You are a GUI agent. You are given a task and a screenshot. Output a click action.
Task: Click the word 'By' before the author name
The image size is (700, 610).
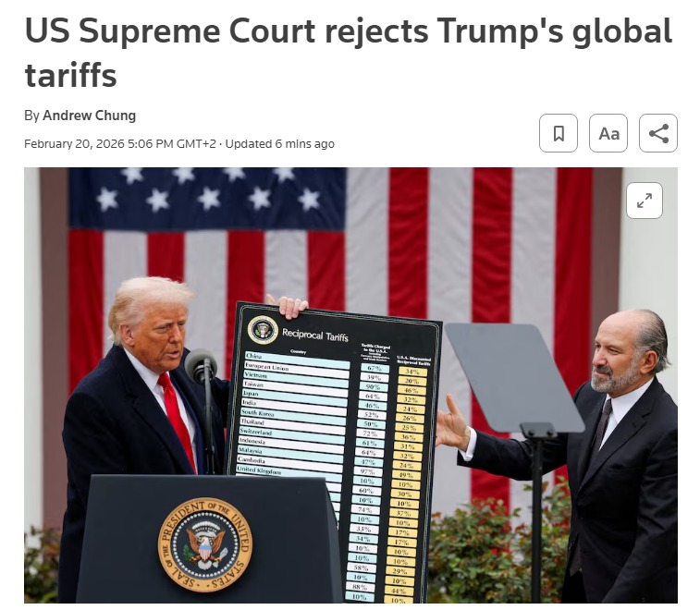click(31, 116)
